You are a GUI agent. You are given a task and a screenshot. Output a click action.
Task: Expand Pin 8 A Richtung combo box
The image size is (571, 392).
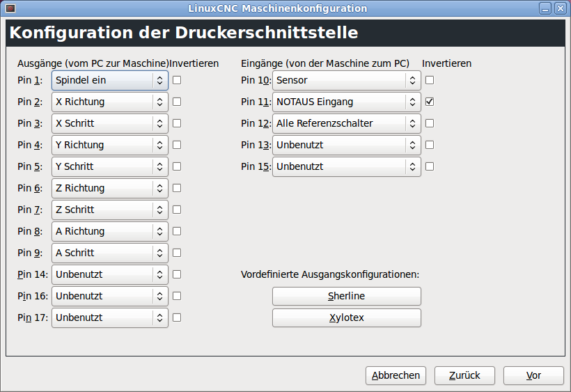pos(110,231)
